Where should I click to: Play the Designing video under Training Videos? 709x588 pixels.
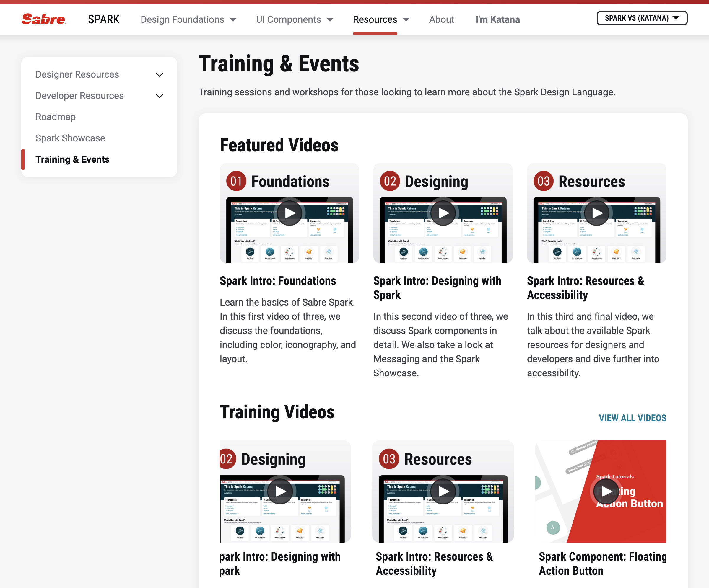point(279,491)
